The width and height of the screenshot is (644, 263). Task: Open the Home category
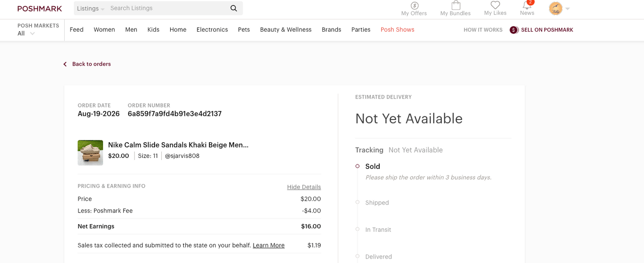(178, 30)
